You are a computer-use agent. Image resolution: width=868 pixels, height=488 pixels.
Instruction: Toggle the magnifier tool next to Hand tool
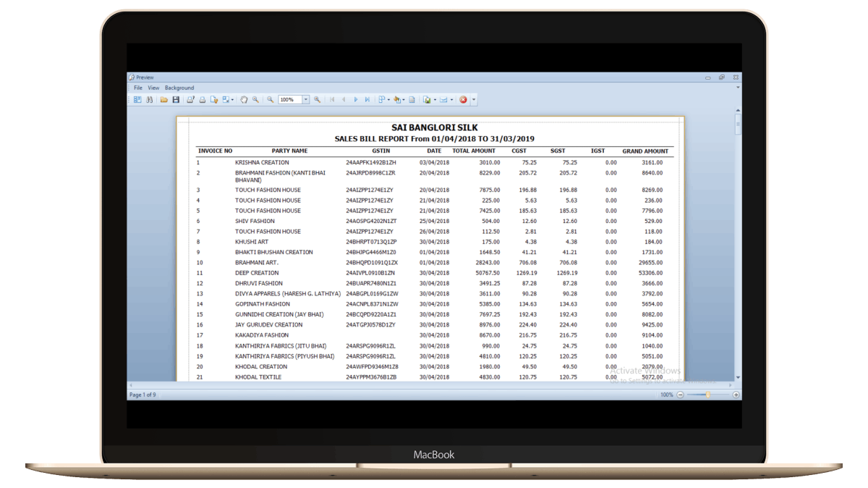coord(255,99)
